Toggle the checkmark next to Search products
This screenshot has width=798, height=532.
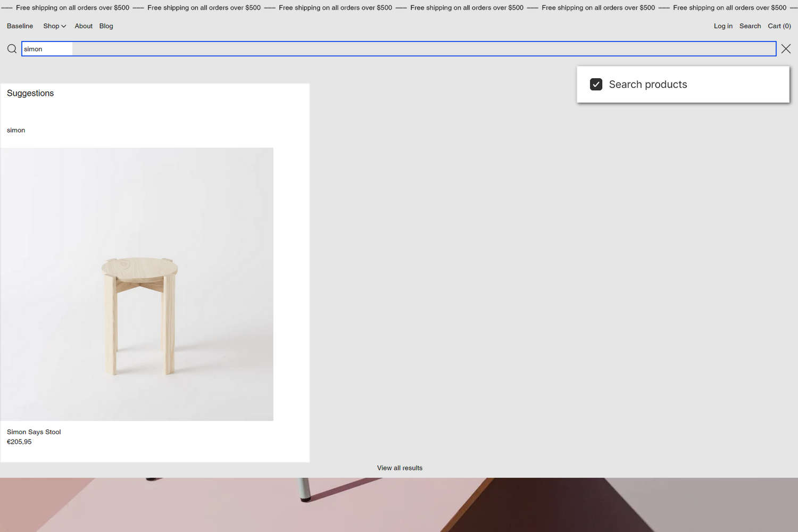coord(596,84)
